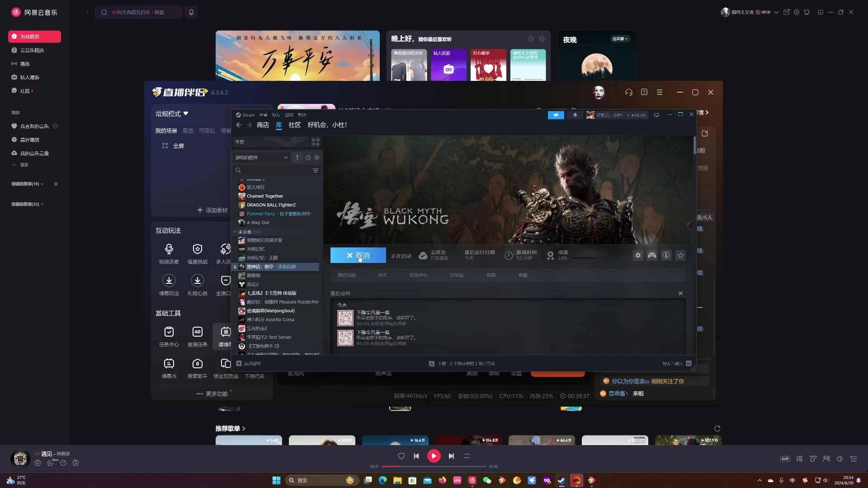This screenshot has width=868, height=488.
Task: Open Steam downloads status in footer
Action: [x=462, y=363]
